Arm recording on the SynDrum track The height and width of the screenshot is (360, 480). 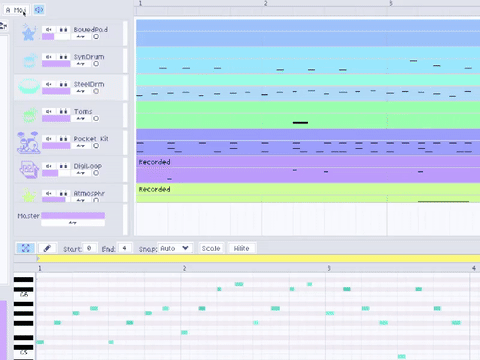(x=96, y=64)
